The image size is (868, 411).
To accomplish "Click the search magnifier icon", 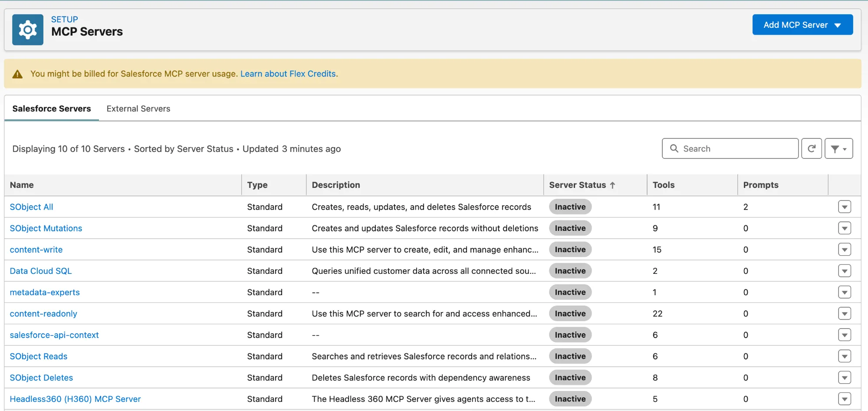I will click(674, 148).
